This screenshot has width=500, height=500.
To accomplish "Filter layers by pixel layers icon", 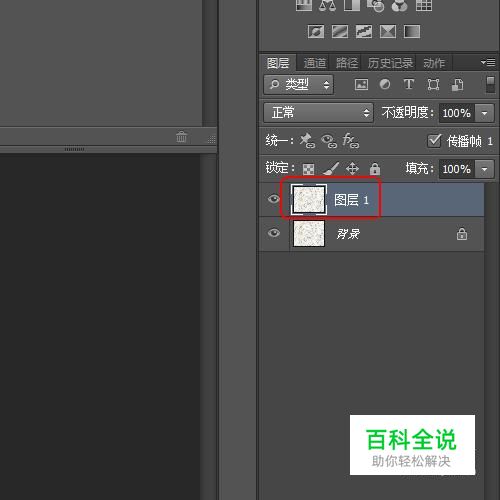I will point(361,84).
